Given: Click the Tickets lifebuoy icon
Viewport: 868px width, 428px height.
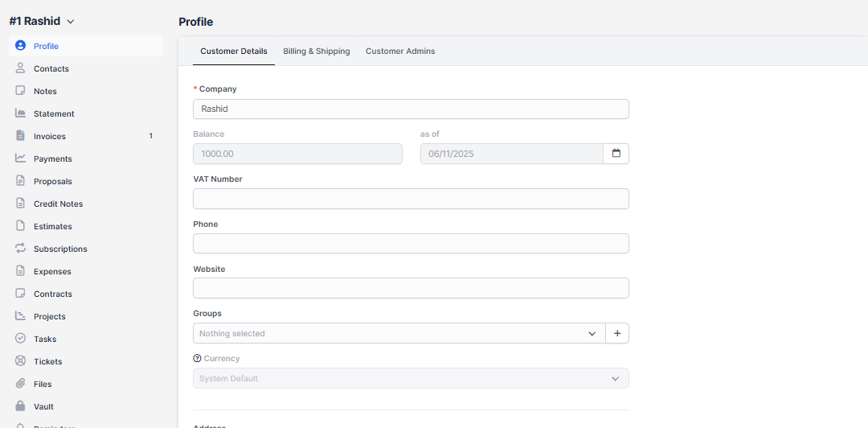Looking at the screenshot, I should point(21,361).
